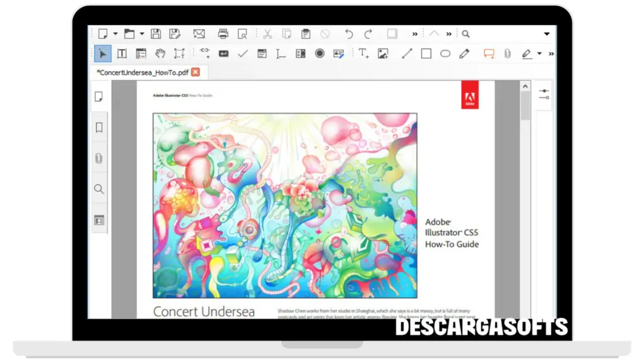Select the arrow Select tool
Screen dimensions: 644x362
pyautogui.click(x=103, y=53)
